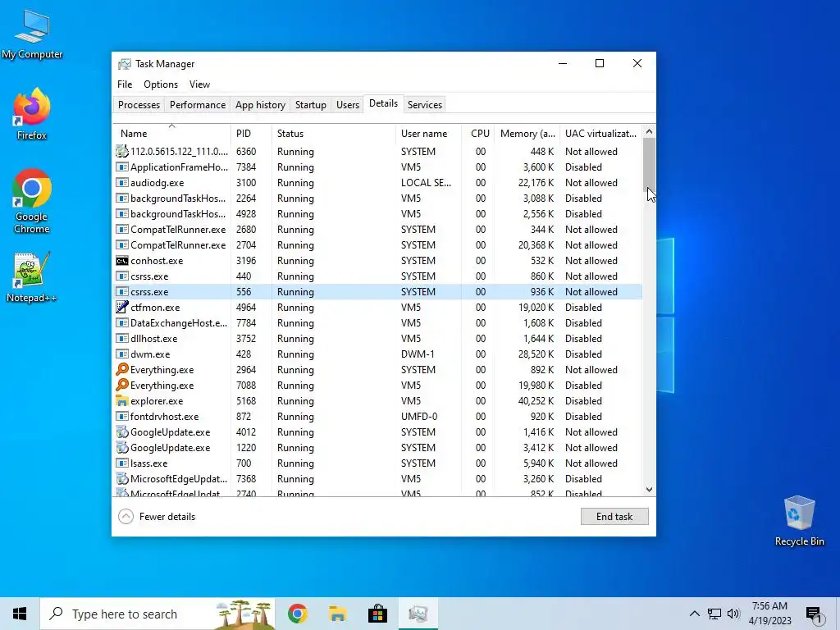Click the Task Manager title bar icon
Viewport: 840px width, 630px height.
click(125, 64)
